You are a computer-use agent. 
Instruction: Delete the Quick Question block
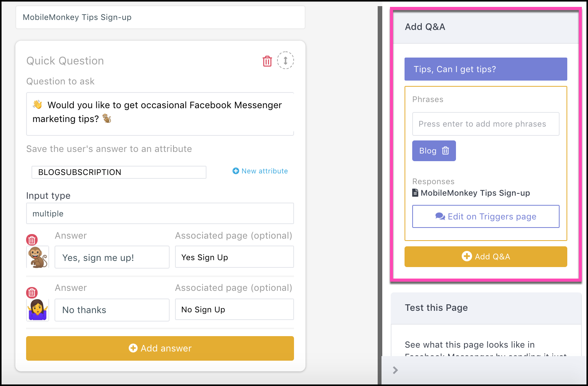[x=267, y=61]
